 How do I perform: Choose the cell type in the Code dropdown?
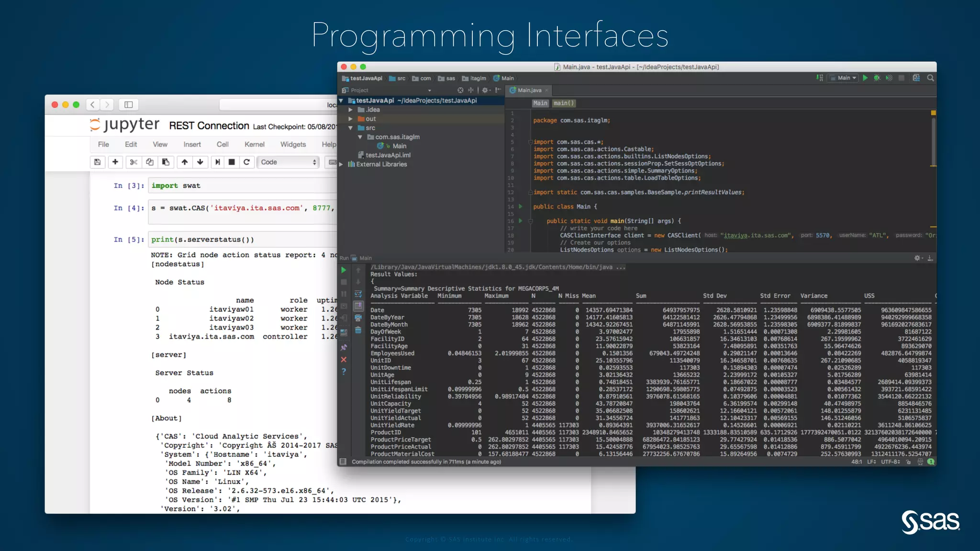[288, 162]
